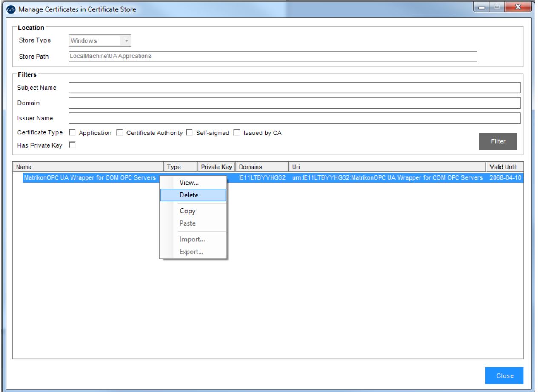The height and width of the screenshot is (392, 546).
Task: Enable the Application certificate type checkbox
Action: tap(72, 133)
